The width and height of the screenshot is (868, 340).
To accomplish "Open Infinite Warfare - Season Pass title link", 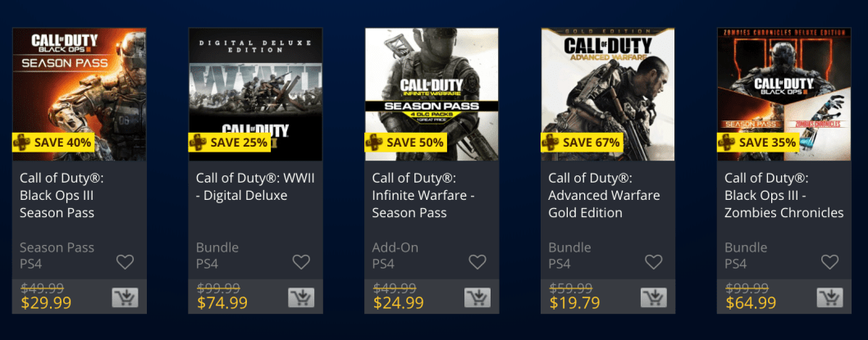I will click(x=423, y=195).
